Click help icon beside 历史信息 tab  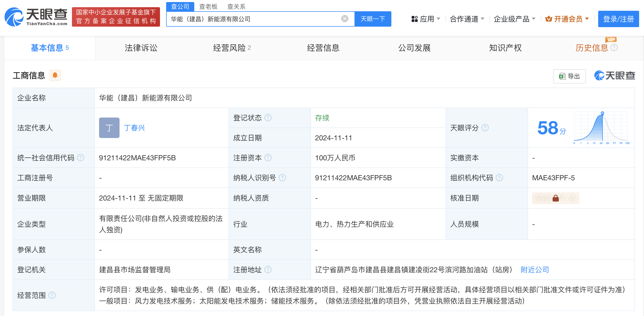[614, 48]
